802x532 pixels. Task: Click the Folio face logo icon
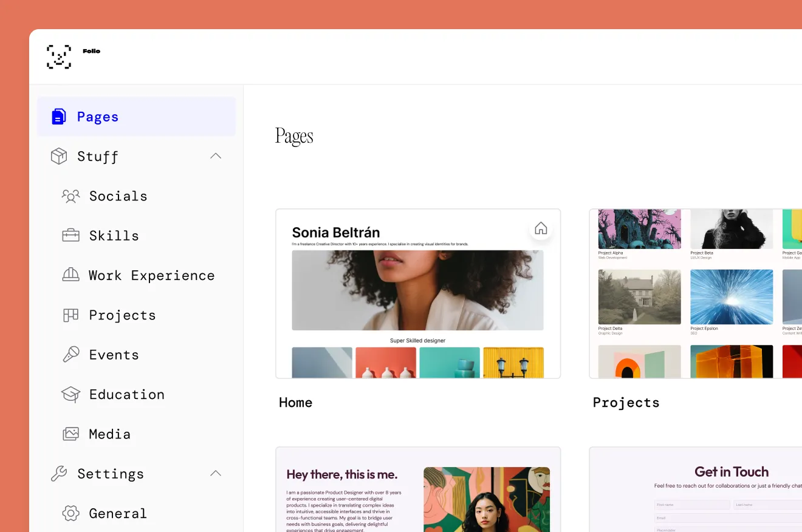(x=59, y=56)
